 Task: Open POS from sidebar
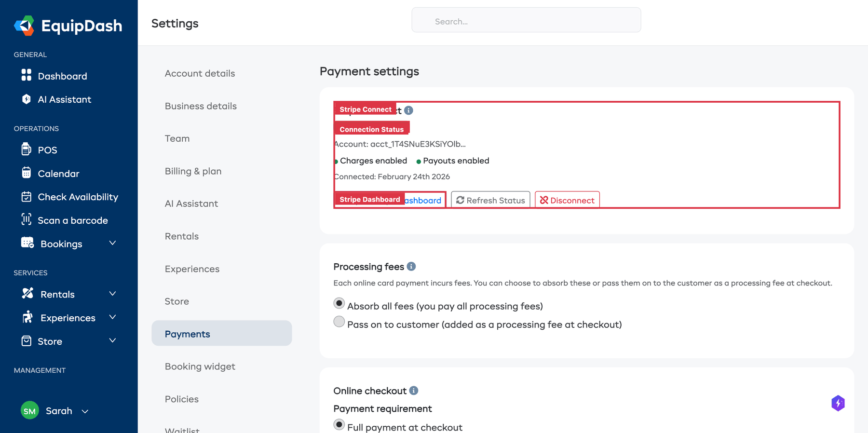(x=48, y=150)
